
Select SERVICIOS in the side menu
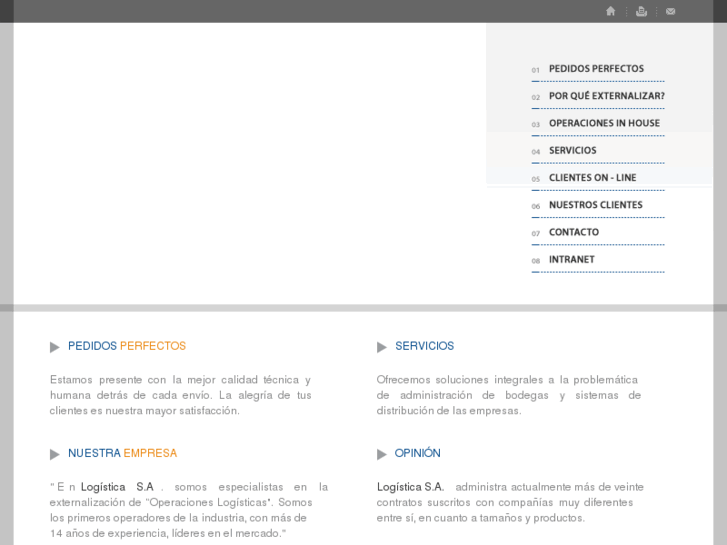[x=573, y=151]
